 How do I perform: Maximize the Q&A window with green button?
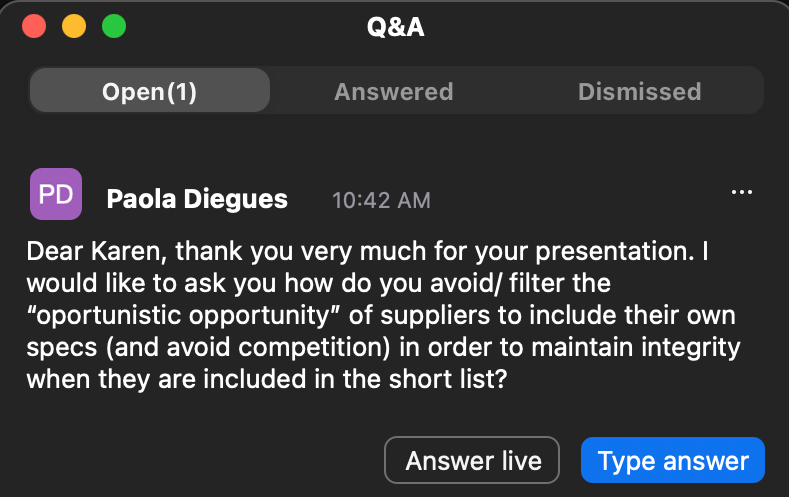(x=114, y=26)
